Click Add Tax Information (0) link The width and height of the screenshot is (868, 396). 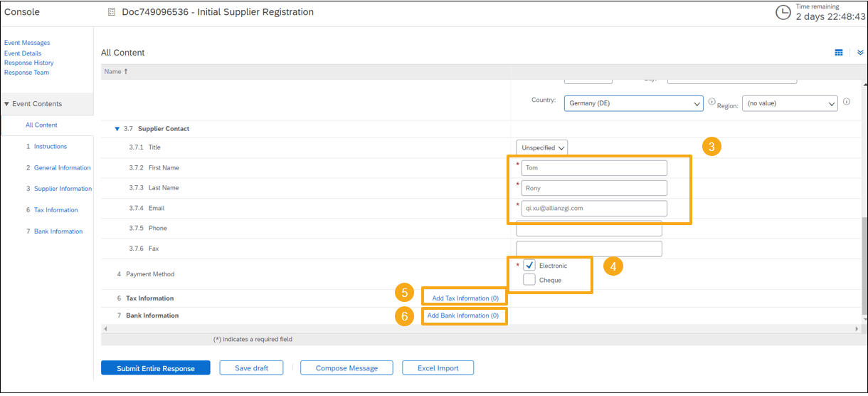465,298
